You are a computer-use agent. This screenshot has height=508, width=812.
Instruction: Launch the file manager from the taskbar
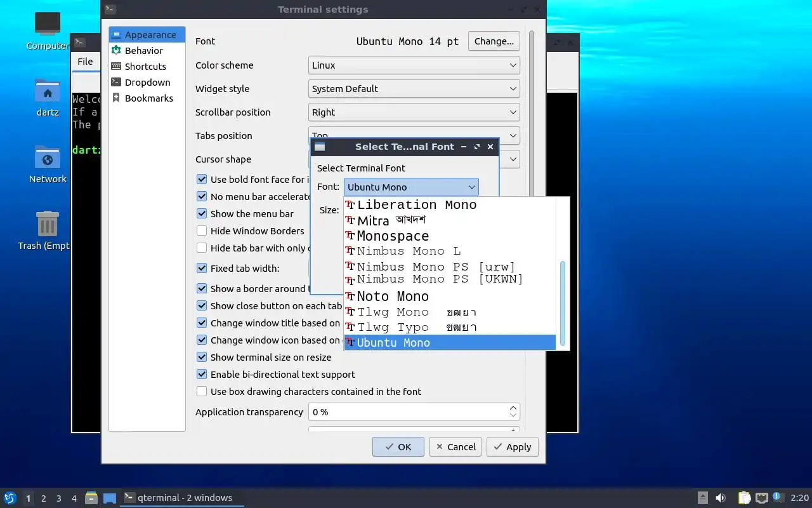(x=91, y=498)
